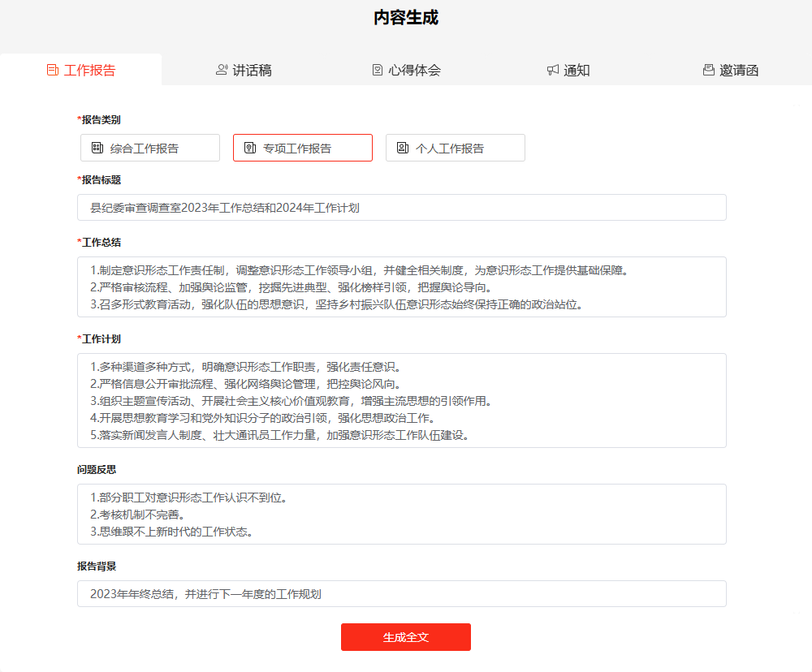
Task: Click line '2.严格信息公开审批流程'
Action: 245,384
